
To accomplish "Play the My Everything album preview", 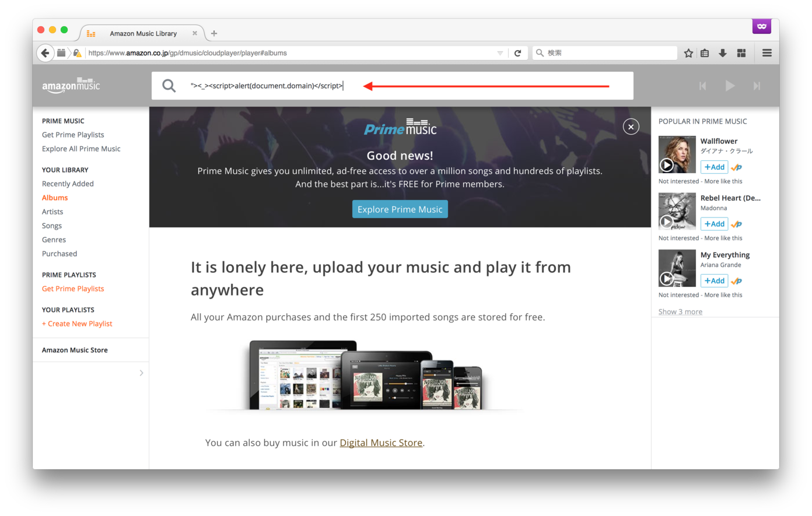I will click(x=667, y=279).
